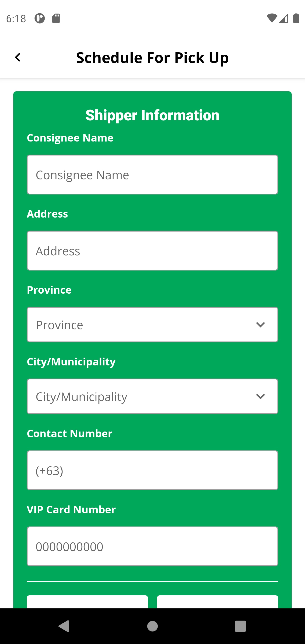This screenshot has width=305, height=644.
Task: Select the Contact Number (+63) field
Action: pos(152,470)
